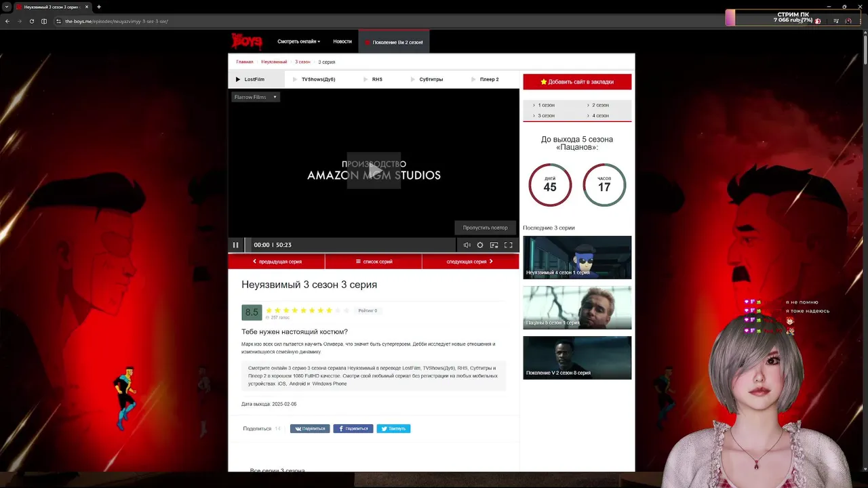Rate the episode with tenth star
The width and height of the screenshot is (868, 488).
347,310
